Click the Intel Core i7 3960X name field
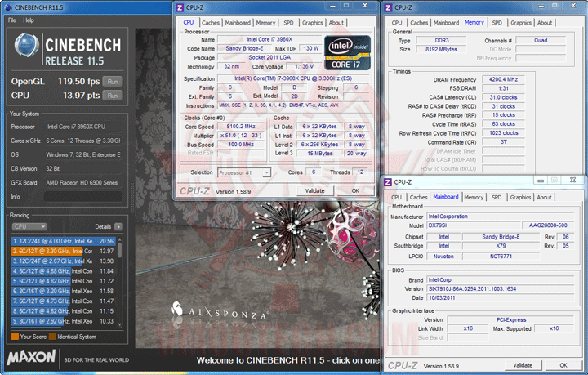 click(x=269, y=39)
